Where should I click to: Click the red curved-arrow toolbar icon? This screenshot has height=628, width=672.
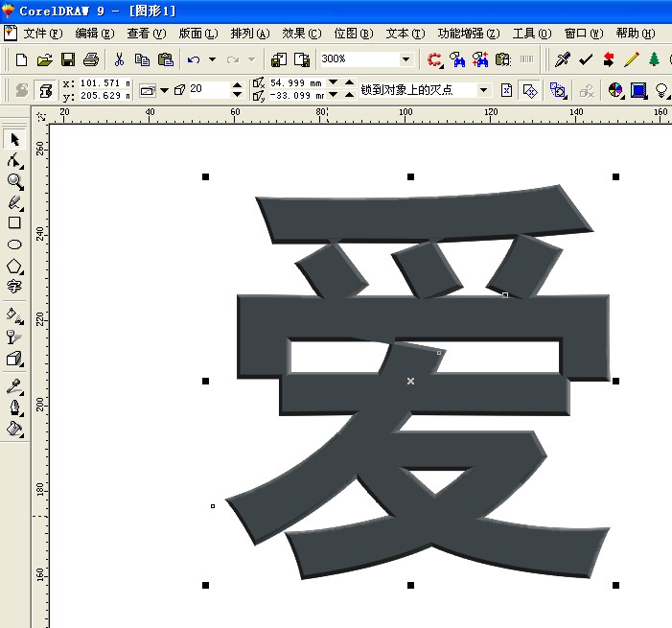[x=434, y=59]
